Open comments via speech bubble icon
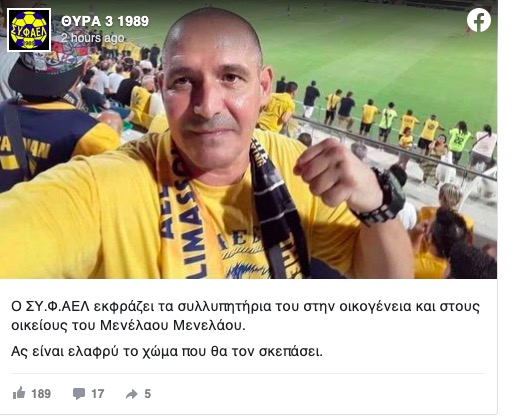Image resolution: width=515 pixels, height=420 pixels. click(79, 394)
